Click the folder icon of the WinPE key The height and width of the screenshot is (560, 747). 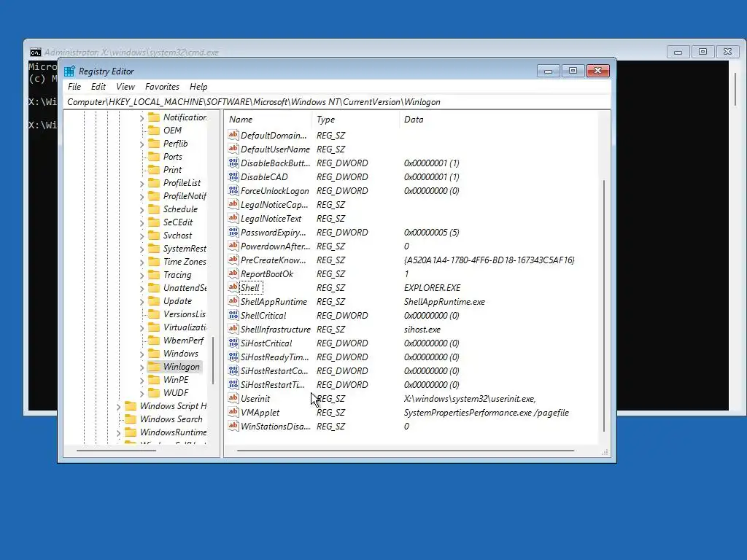click(154, 379)
